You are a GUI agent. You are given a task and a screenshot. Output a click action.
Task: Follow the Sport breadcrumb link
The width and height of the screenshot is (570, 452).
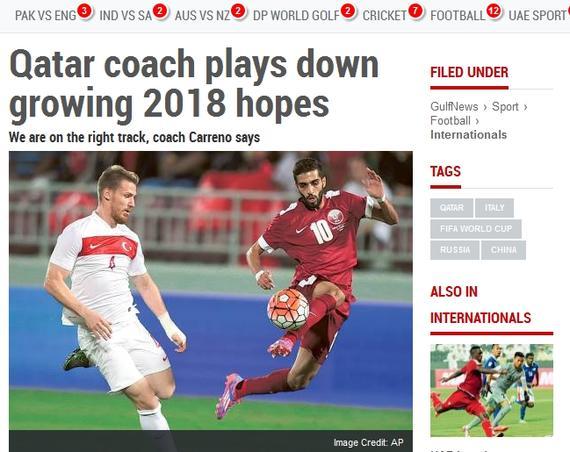pyautogui.click(x=505, y=107)
